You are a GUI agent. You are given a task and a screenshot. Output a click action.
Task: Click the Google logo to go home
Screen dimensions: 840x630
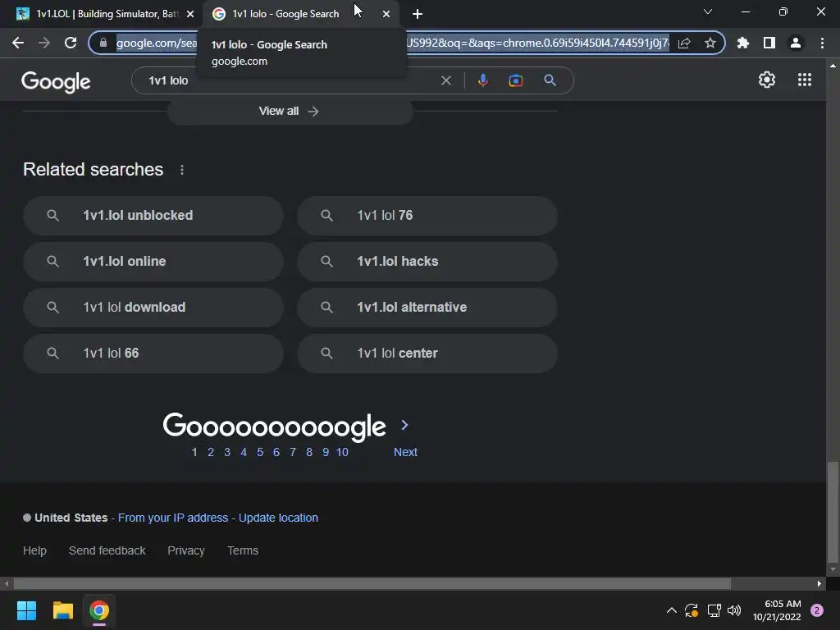(x=56, y=81)
